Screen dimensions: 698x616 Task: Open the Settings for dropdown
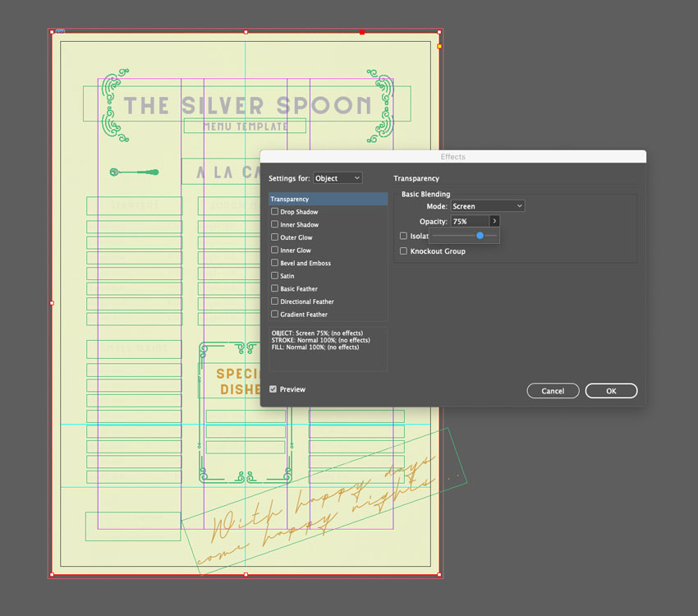338,177
